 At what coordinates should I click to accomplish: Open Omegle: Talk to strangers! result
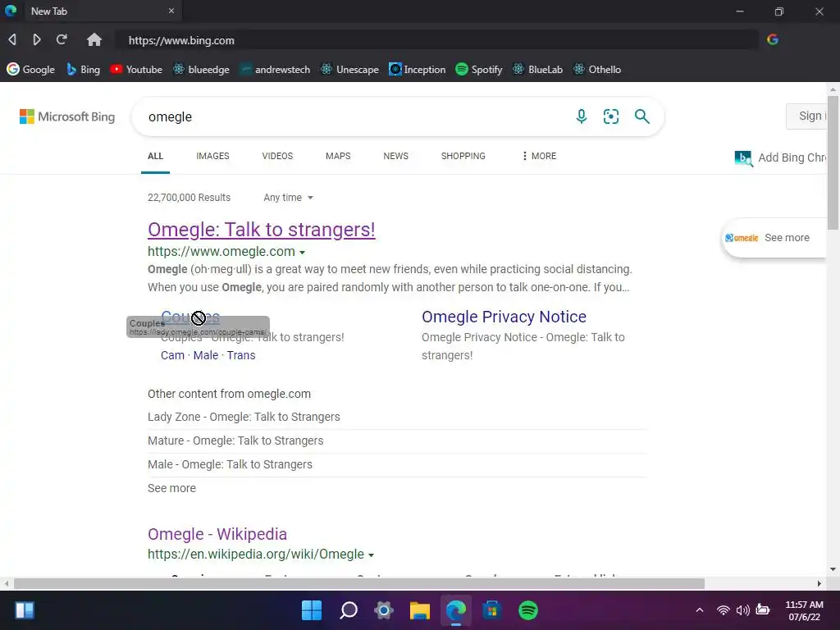coord(262,230)
